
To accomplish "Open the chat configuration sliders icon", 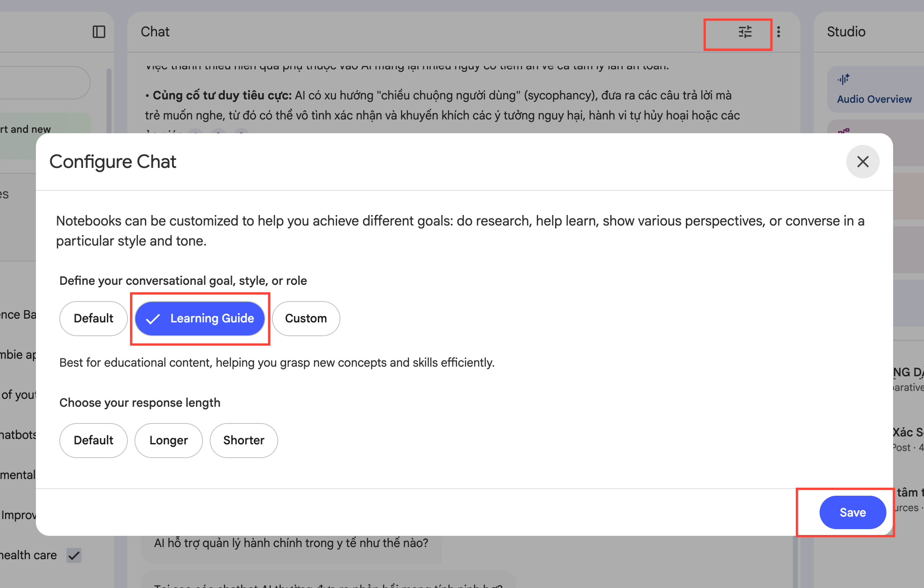I will pos(745,32).
